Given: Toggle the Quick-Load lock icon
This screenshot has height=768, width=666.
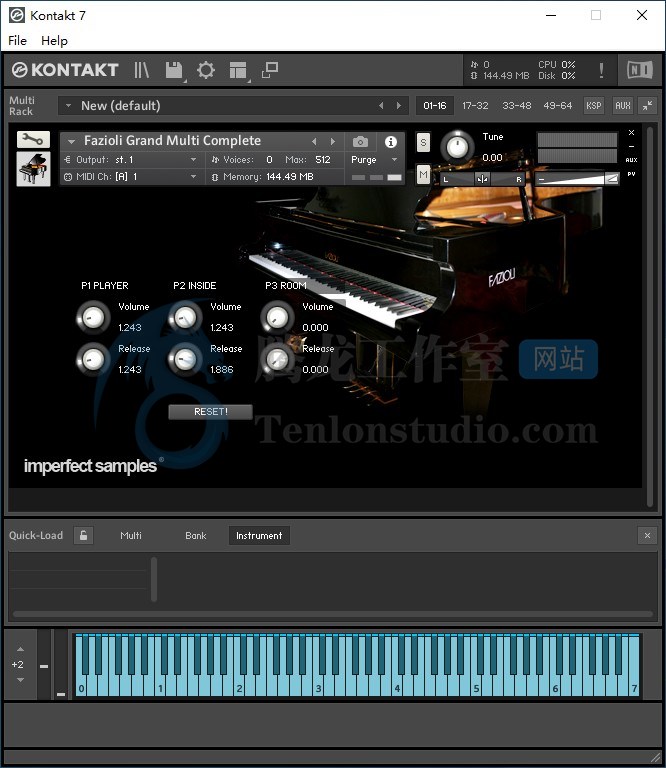Looking at the screenshot, I should 84,535.
